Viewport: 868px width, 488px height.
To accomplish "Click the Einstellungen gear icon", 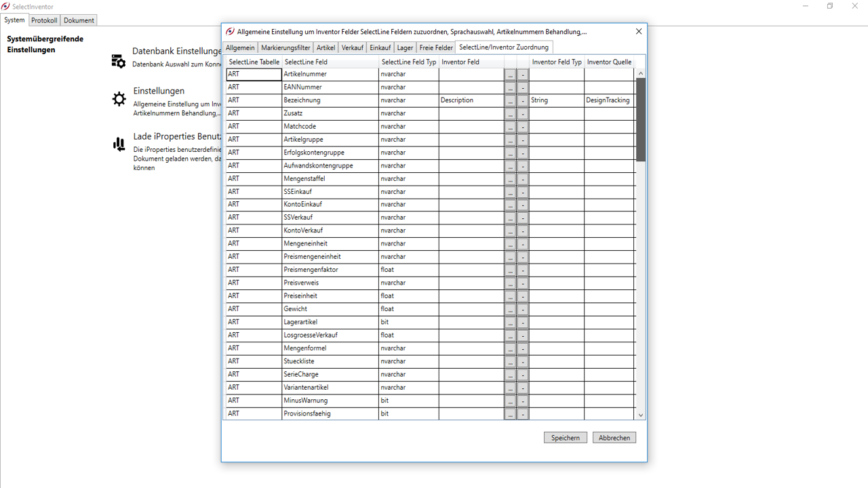I will point(119,99).
